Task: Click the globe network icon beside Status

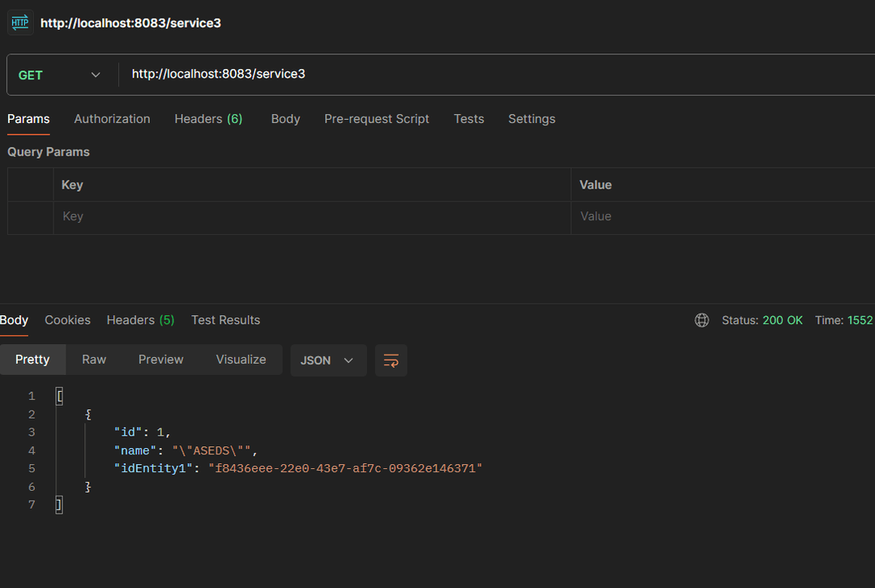Action: click(702, 320)
